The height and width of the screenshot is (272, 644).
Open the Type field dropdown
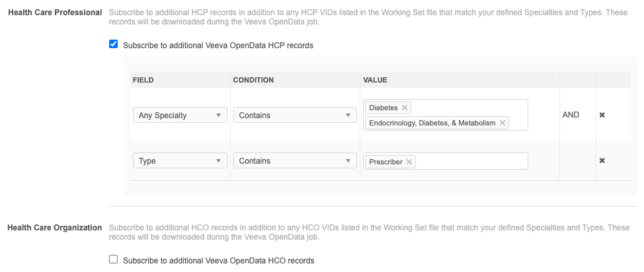(180, 160)
